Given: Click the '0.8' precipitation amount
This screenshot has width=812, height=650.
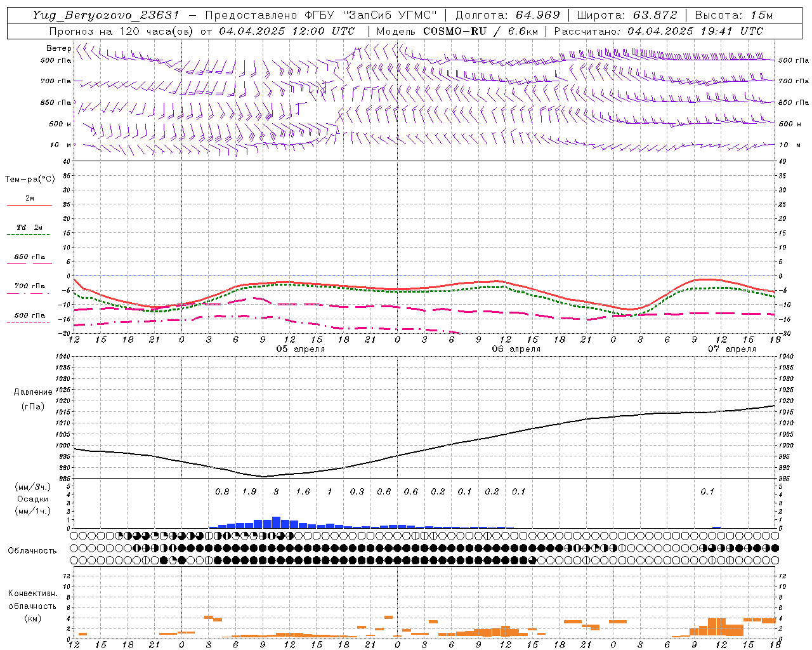Looking at the screenshot, I should pyautogui.click(x=222, y=491).
